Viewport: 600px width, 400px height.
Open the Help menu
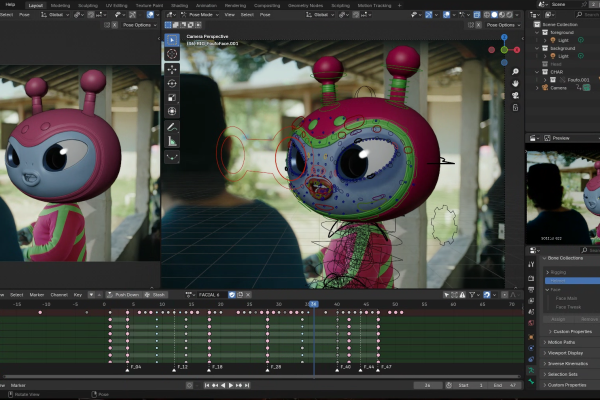click(x=10, y=5)
